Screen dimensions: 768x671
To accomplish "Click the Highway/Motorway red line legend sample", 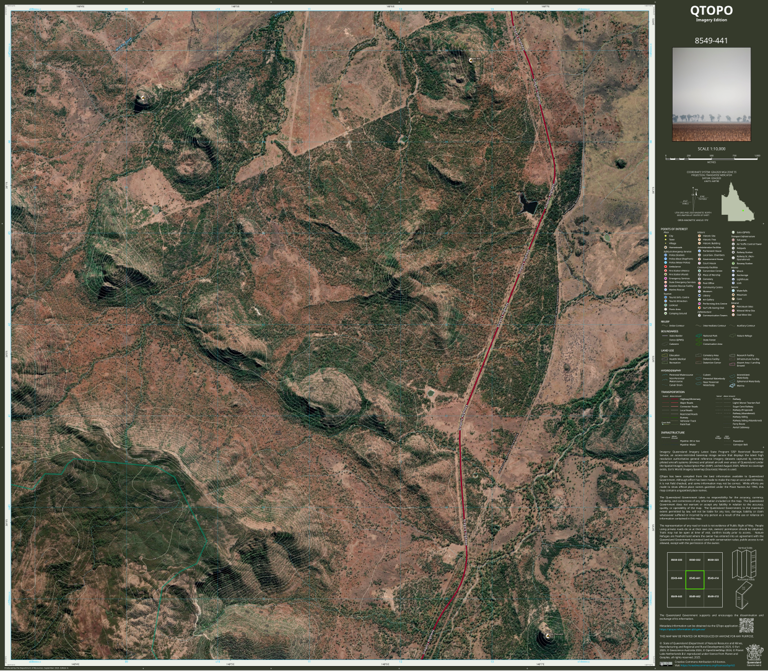I will (x=674, y=399).
